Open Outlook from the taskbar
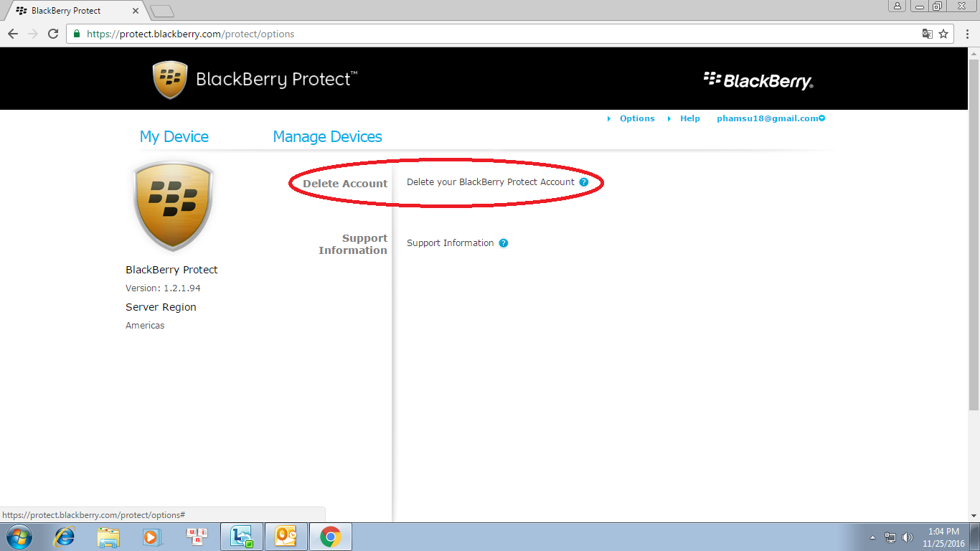980x551 pixels. [286, 537]
